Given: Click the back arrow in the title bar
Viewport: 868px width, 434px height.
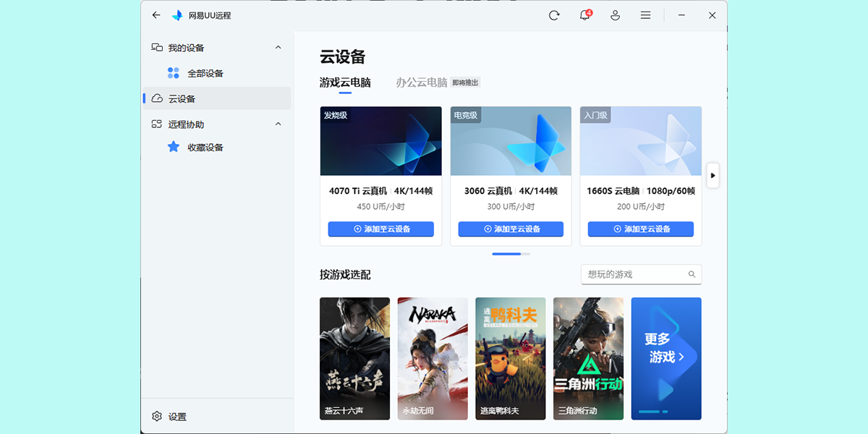Looking at the screenshot, I should (156, 14).
